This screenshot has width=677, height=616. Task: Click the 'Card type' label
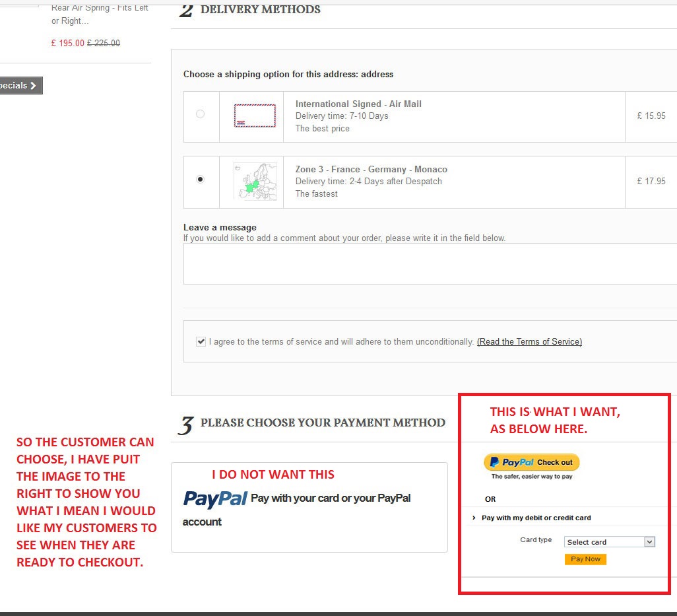click(x=536, y=539)
